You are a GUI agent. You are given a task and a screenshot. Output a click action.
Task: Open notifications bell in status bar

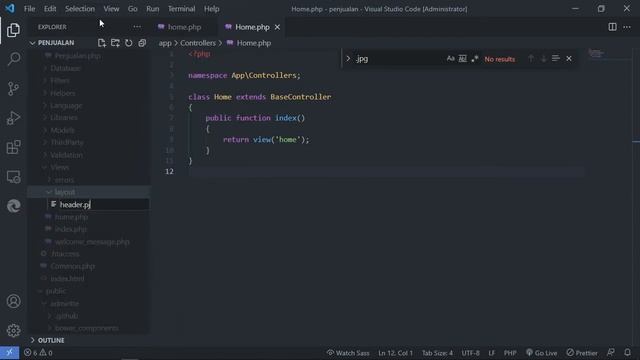coord(627,353)
